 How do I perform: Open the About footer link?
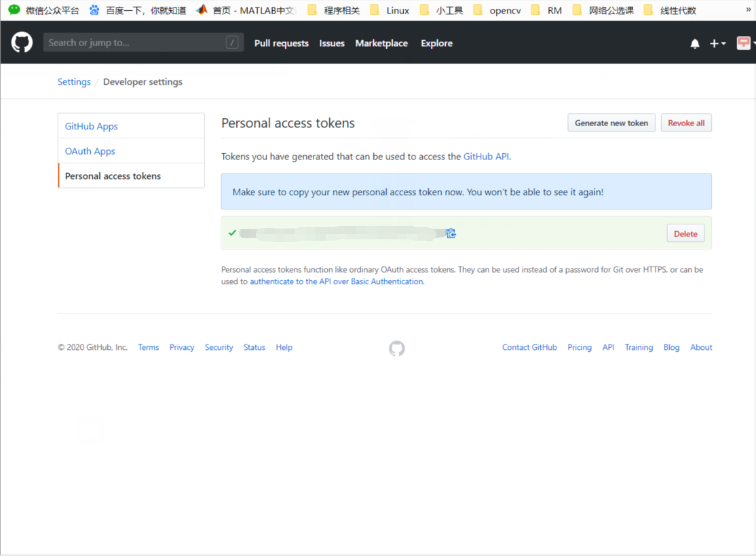701,347
